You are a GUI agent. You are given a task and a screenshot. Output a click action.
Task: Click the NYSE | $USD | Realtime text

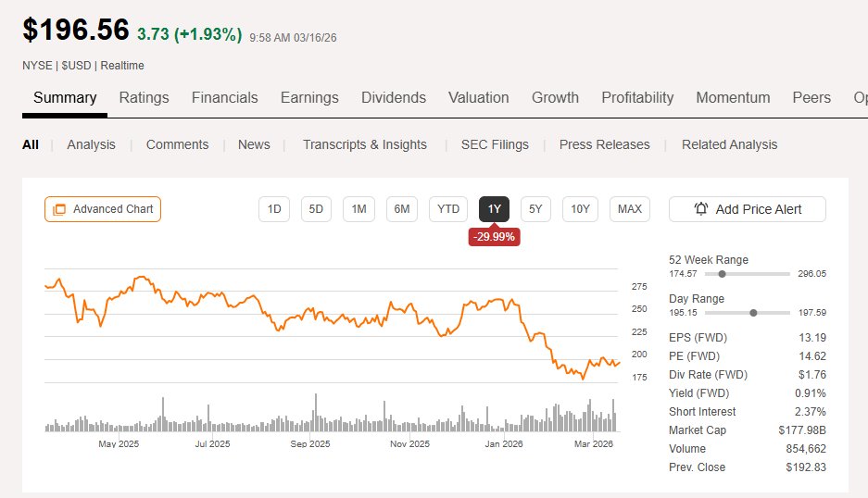point(83,66)
